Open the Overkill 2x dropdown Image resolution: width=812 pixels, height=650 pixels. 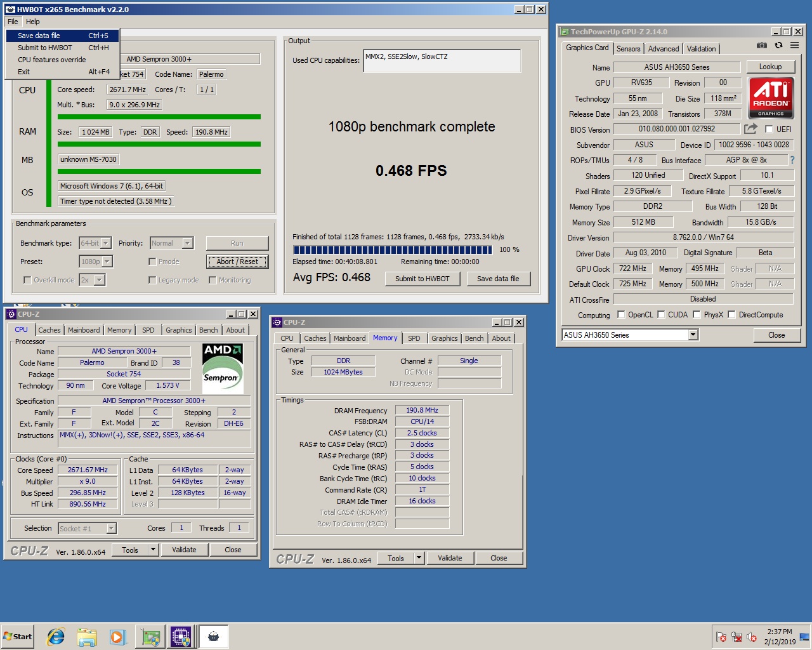point(92,280)
